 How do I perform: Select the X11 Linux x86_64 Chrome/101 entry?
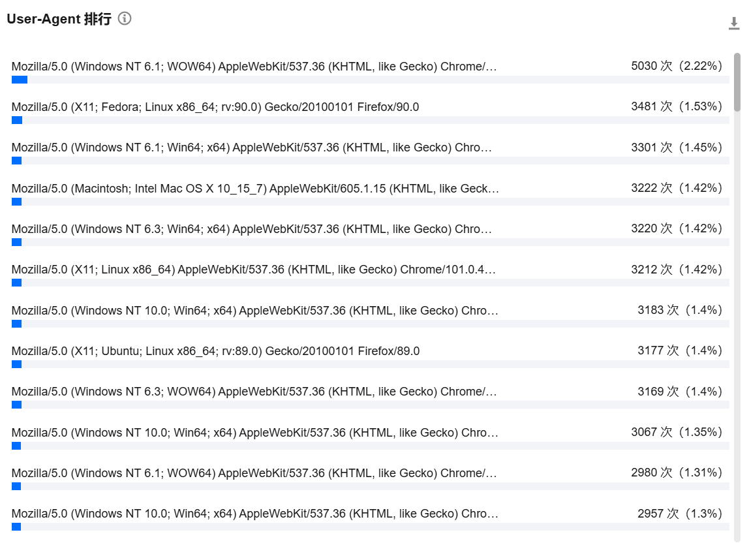(x=254, y=270)
